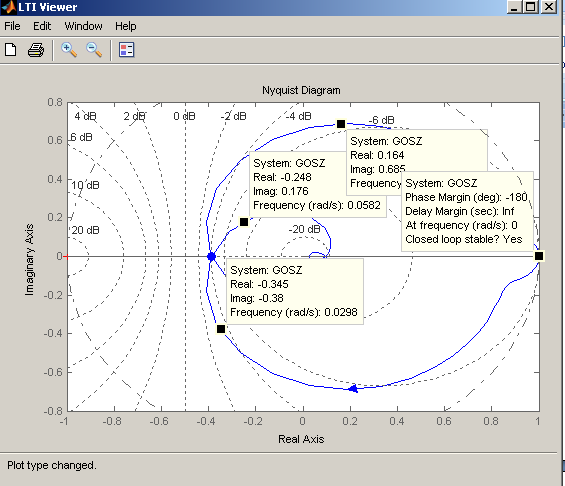Click the 0 dB grid label

pos(184,116)
